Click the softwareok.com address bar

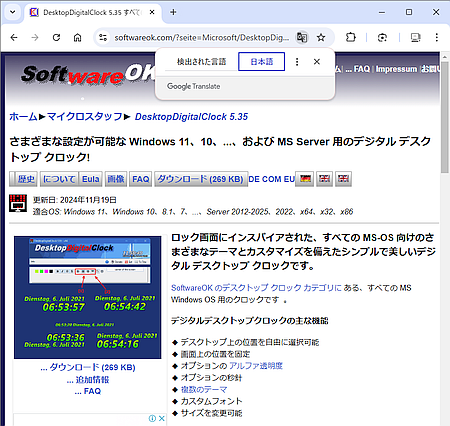pos(201,38)
